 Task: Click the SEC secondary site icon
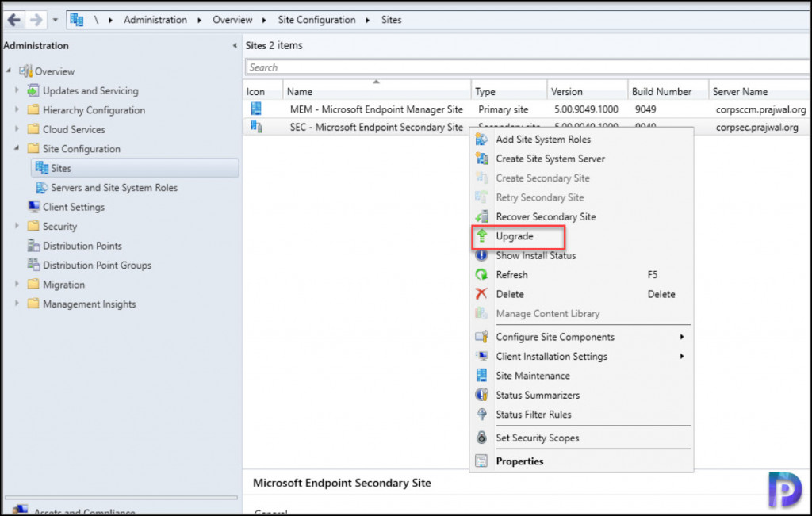(256, 127)
